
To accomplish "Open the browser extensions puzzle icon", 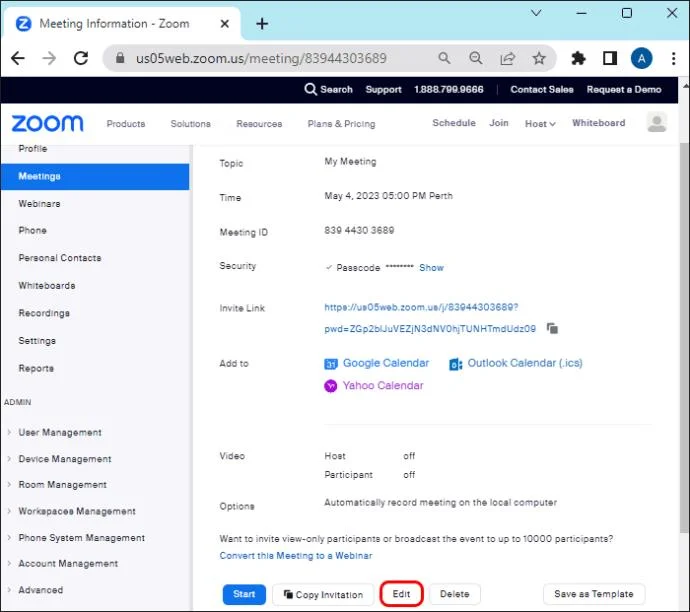I will (x=578, y=59).
